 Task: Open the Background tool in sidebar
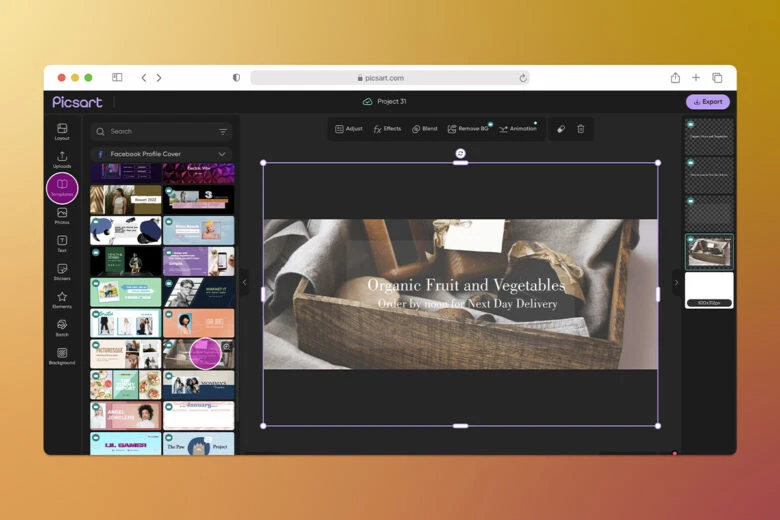tap(62, 355)
